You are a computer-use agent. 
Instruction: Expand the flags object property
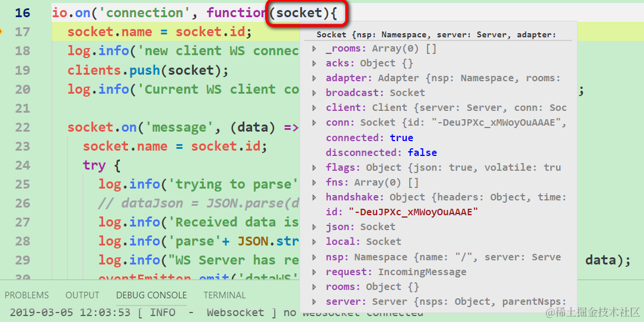click(x=314, y=168)
